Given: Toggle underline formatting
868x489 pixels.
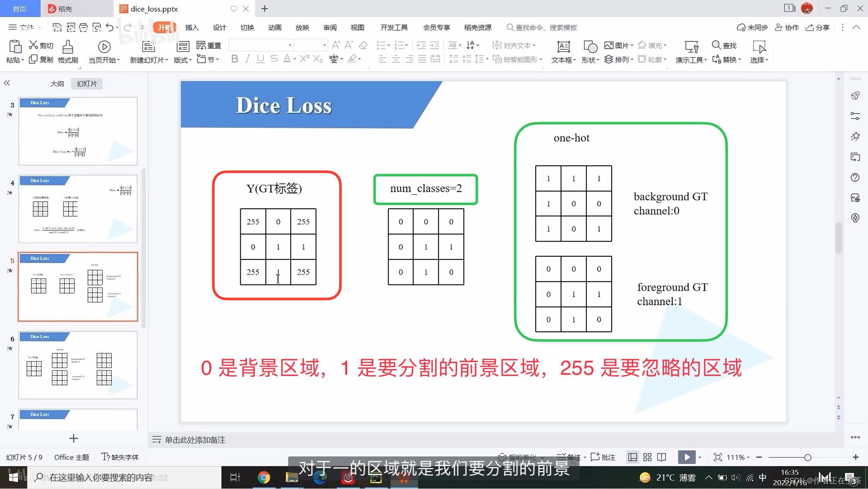Looking at the screenshot, I should (x=260, y=59).
